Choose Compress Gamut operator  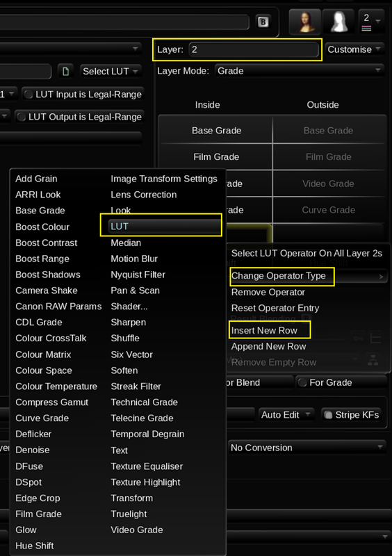pyautogui.click(x=52, y=402)
